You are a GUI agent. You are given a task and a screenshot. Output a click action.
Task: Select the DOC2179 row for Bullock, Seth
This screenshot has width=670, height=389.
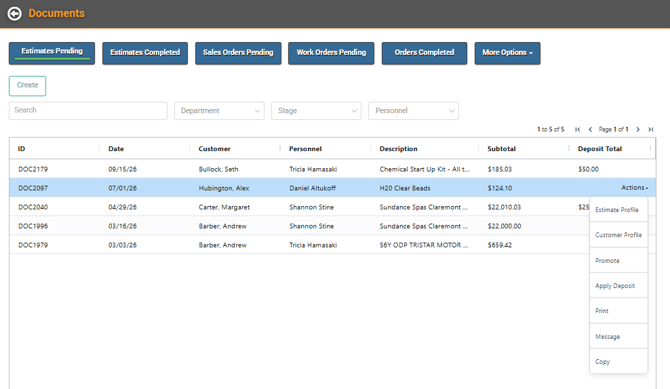[x=332, y=169]
